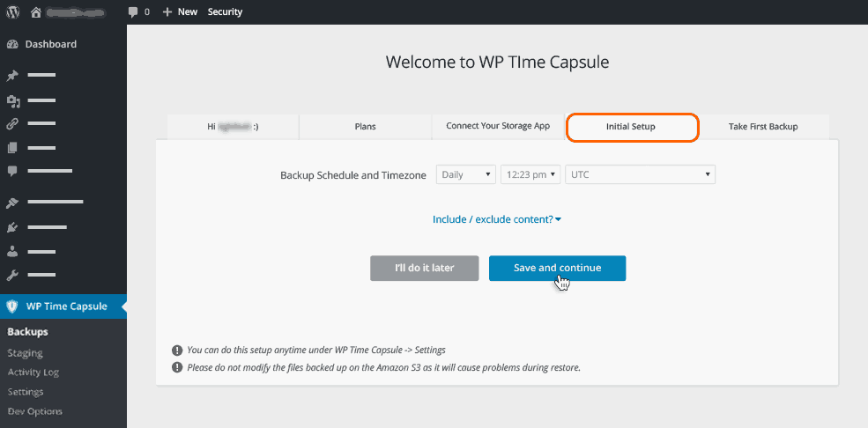Click New in the admin bar
This screenshot has width=868, height=428.
(x=188, y=11)
